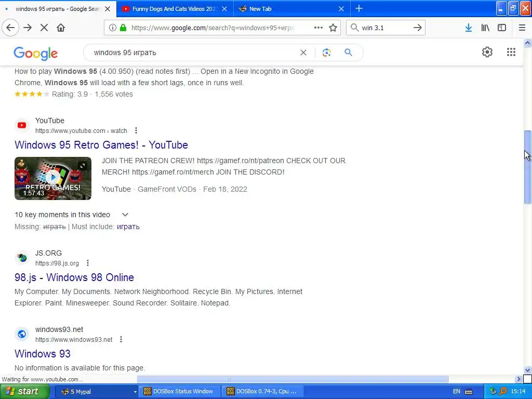This screenshot has width=532, height=399.
Task: Click the windows93.net site name
Action: coord(59,329)
